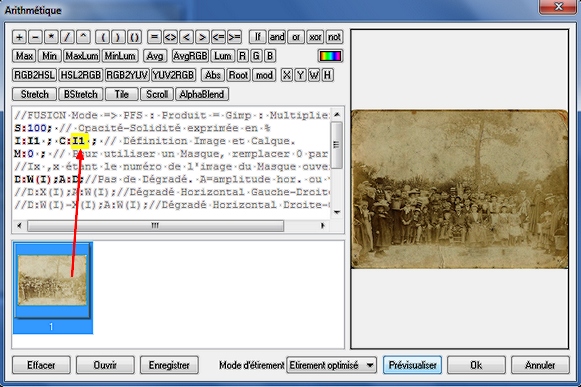The height and width of the screenshot is (387, 581).
Task: Select the R channel button
Action: coord(242,56)
